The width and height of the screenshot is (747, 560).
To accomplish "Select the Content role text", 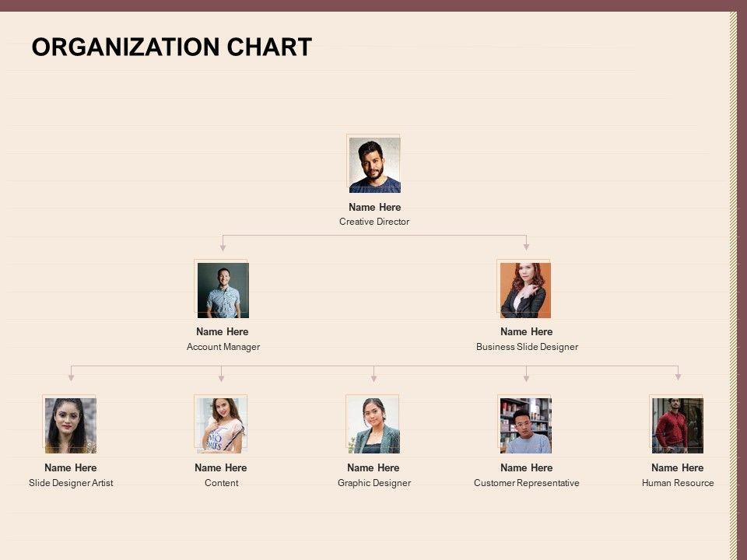I will click(x=222, y=483).
